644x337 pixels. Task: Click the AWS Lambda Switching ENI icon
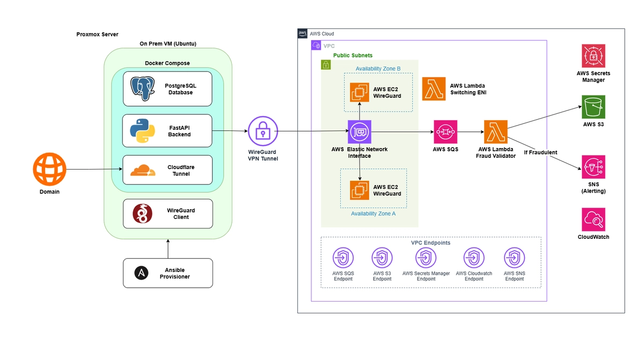pos(434,89)
